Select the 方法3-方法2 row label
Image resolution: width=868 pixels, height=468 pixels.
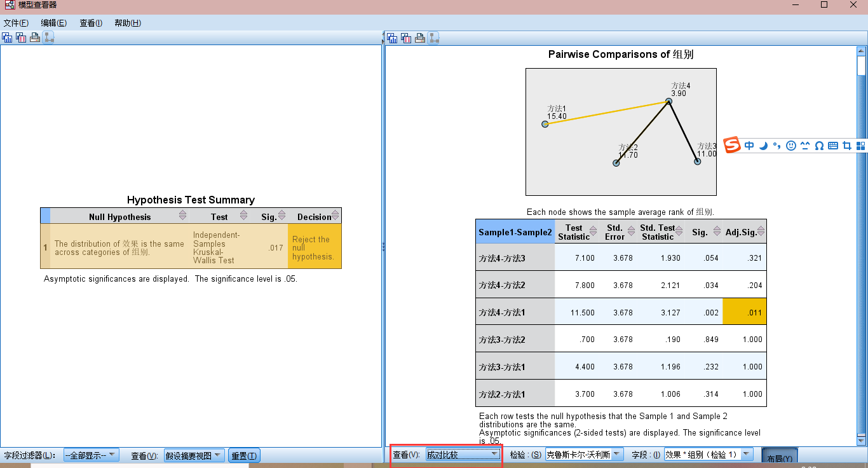(x=515, y=340)
